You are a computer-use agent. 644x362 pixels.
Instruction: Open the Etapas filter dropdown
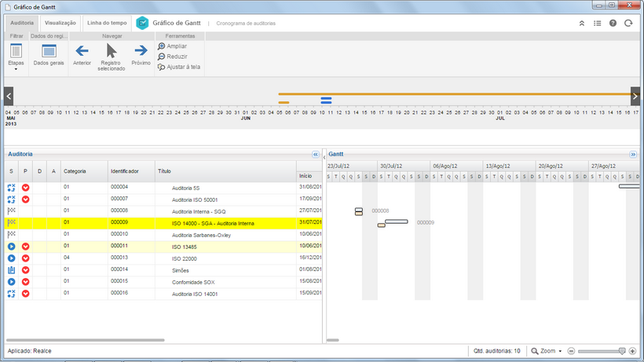tap(16, 57)
